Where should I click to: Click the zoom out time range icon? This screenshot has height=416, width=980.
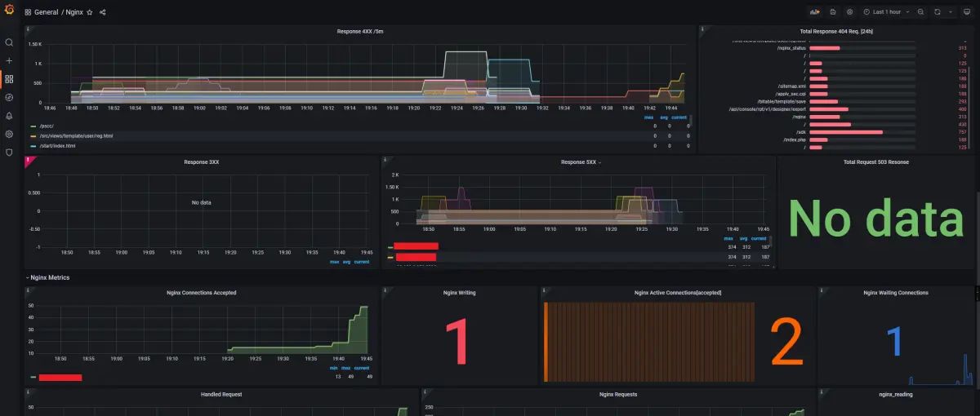[920, 12]
